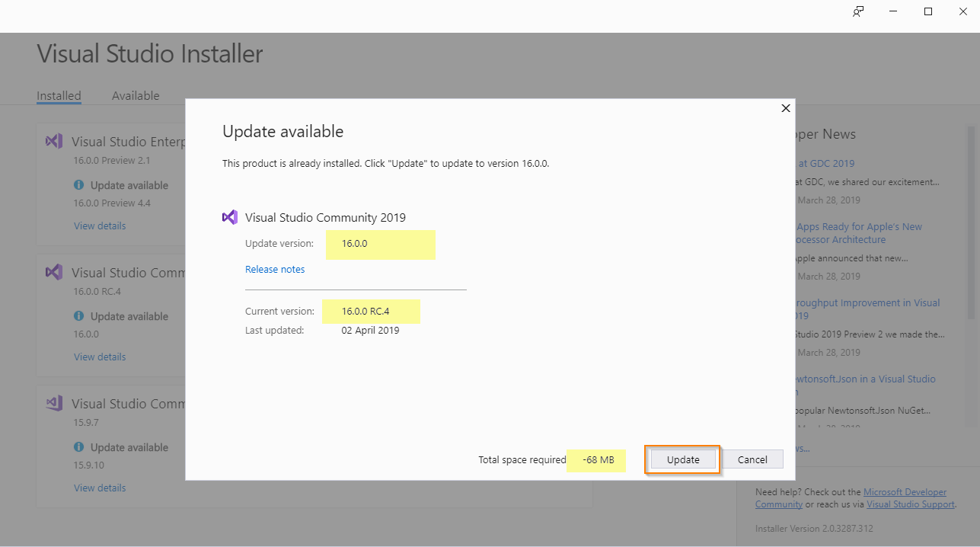The width and height of the screenshot is (980, 547).
Task: View details for 16.0.0 Preview 4.4 update
Action: [100, 226]
